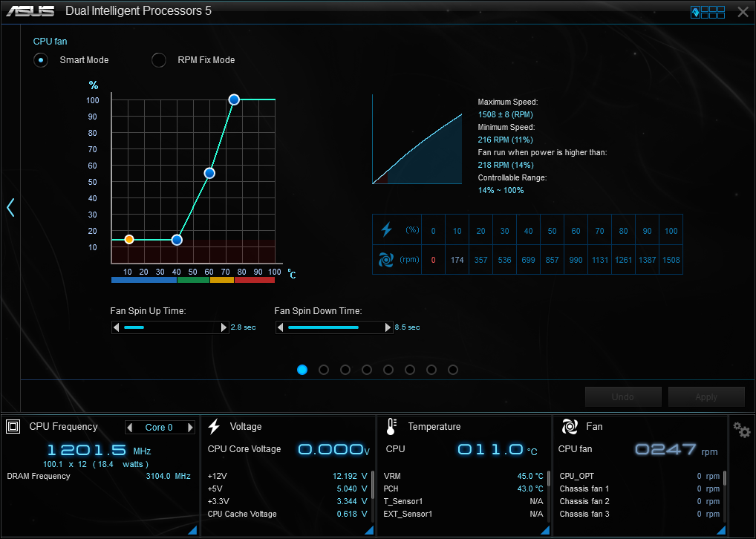
Task: Expand the Fan panel corner triangle
Action: 721,530
